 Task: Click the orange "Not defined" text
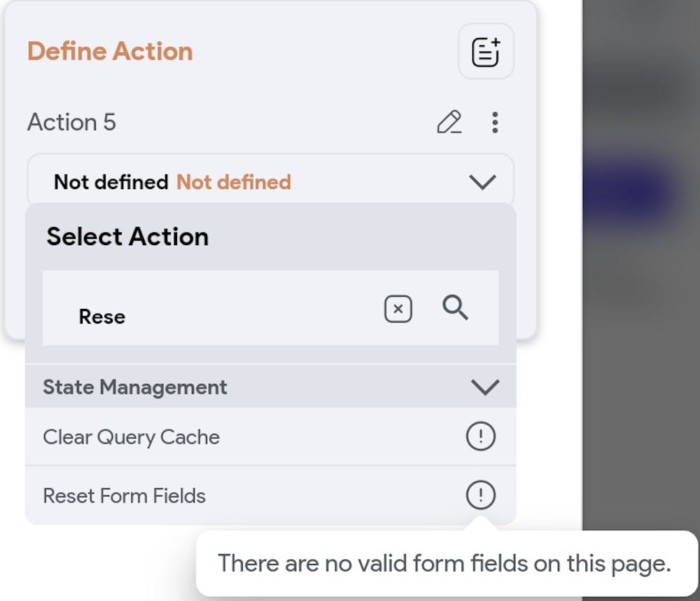233,182
